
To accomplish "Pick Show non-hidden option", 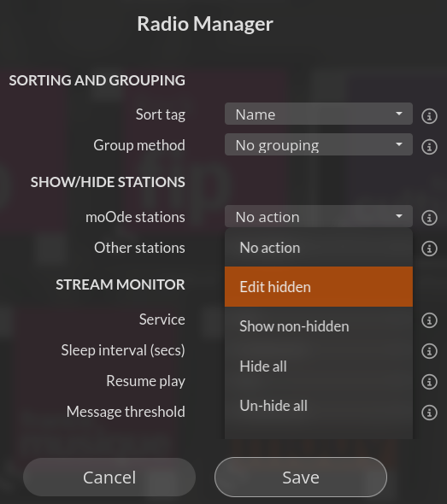I will click(318, 326).
